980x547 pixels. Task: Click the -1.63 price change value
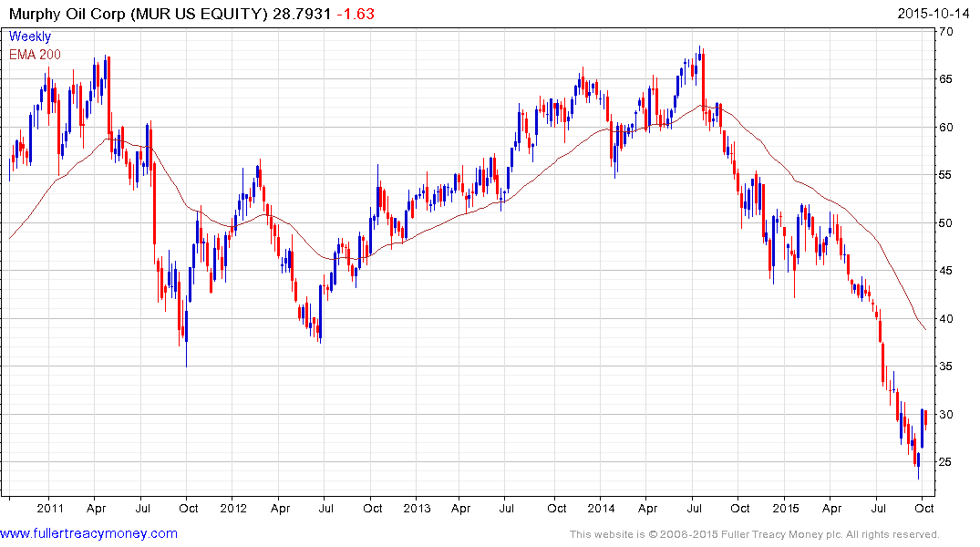(356, 14)
